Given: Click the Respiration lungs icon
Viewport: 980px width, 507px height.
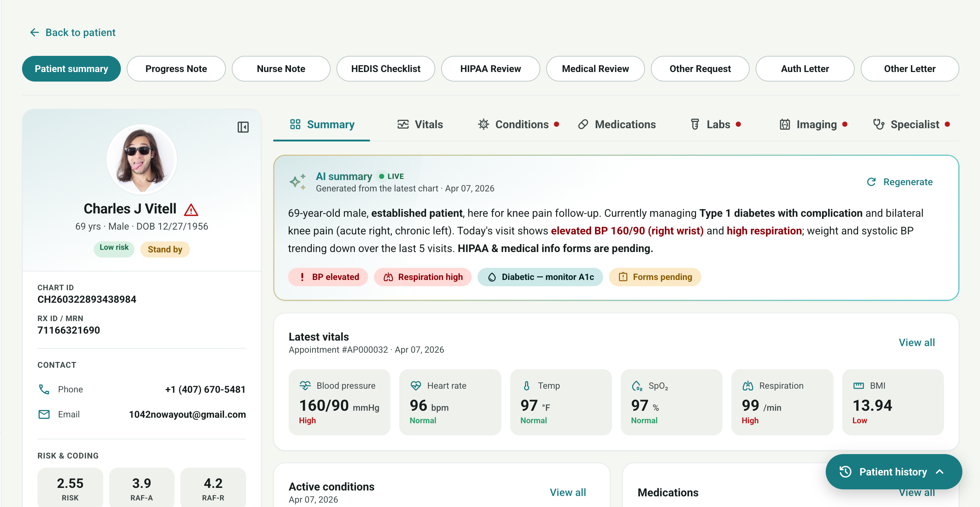Looking at the screenshot, I should point(748,386).
